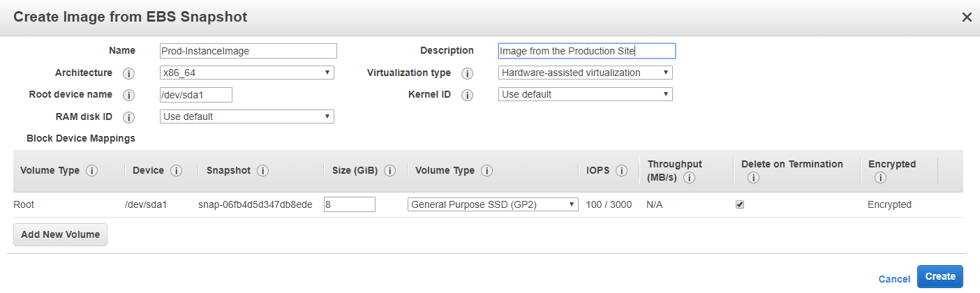Open the General Purpose SSD volume type dropdown

coord(492,204)
